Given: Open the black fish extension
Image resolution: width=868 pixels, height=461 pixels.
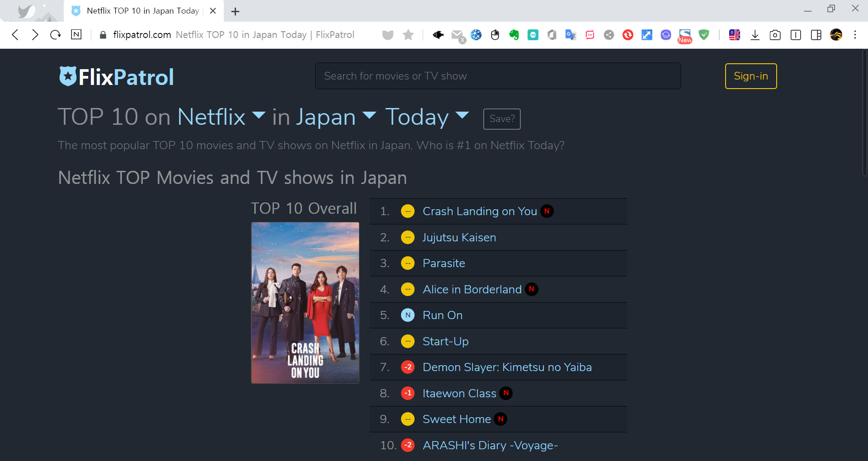Looking at the screenshot, I should pos(438,35).
